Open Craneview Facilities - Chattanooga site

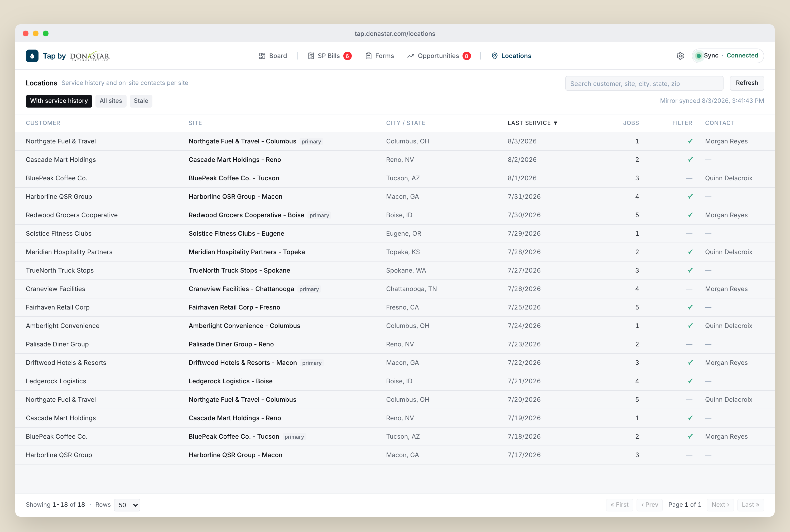pos(241,289)
